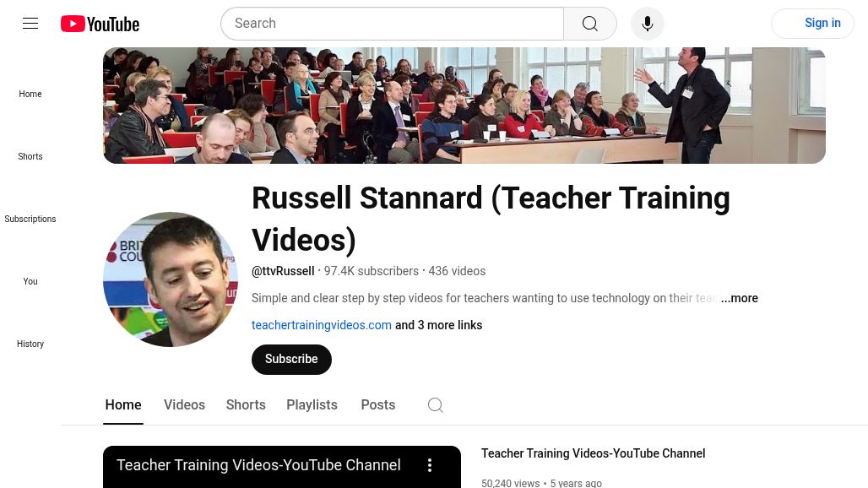
Task: Search within channel using magnifier icon
Action: pyautogui.click(x=435, y=405)
